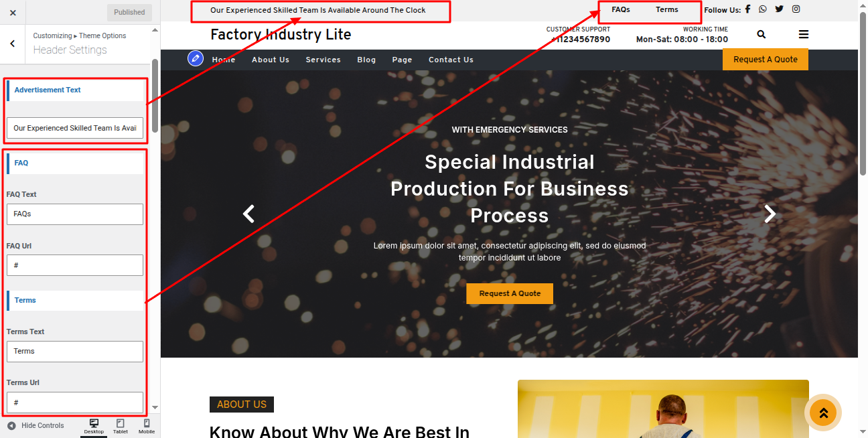Open the Facebook icon in Follow Us
The width and height of the screenshot is (868, 438).
pos(747,9)
